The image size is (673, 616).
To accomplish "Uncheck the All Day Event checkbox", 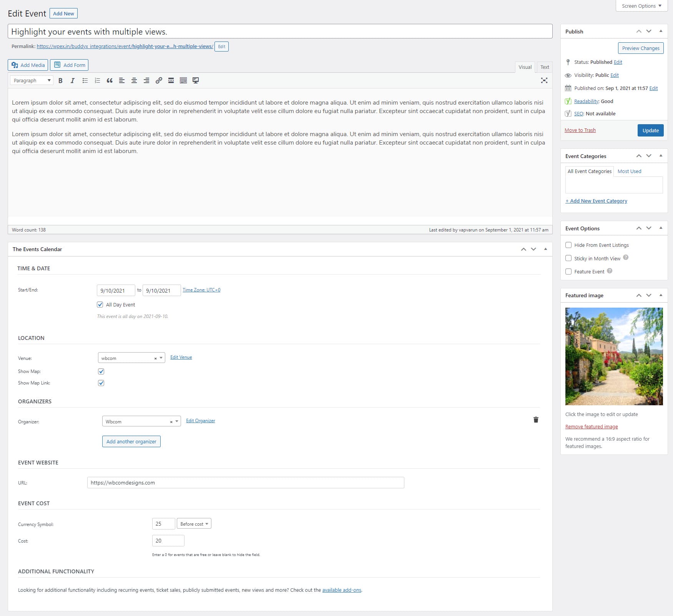I will pyautogui.click(x=100, y=305).
